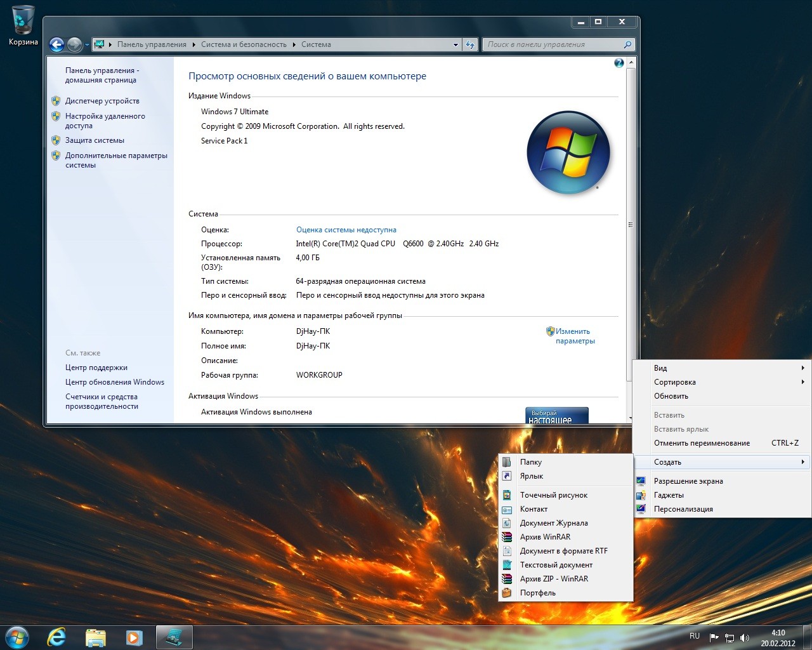Click the computer icon in the address bar
Image resolution: width=812 pixels, height=650 pixels.
99,44
